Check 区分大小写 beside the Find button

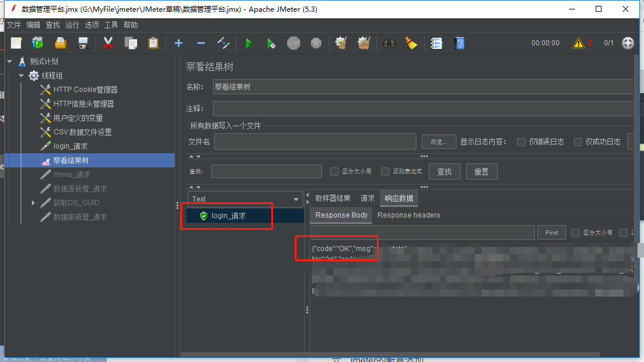point(576,233)
